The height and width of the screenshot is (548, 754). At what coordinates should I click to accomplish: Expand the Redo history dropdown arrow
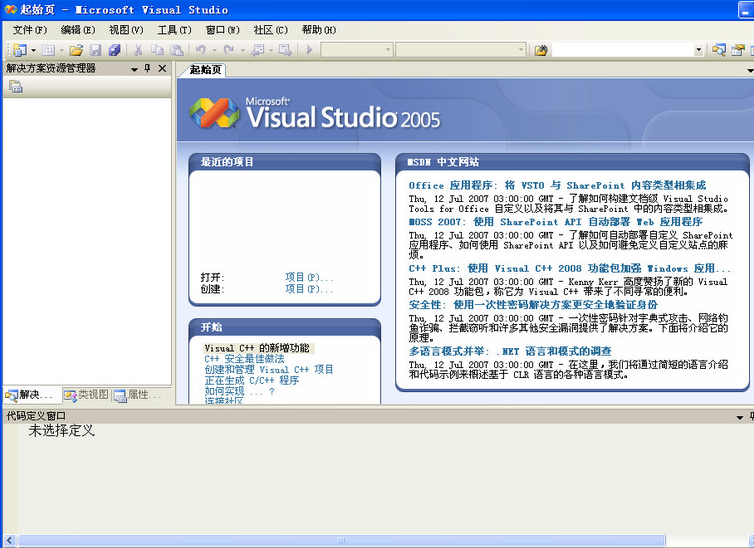click(243, 50)
